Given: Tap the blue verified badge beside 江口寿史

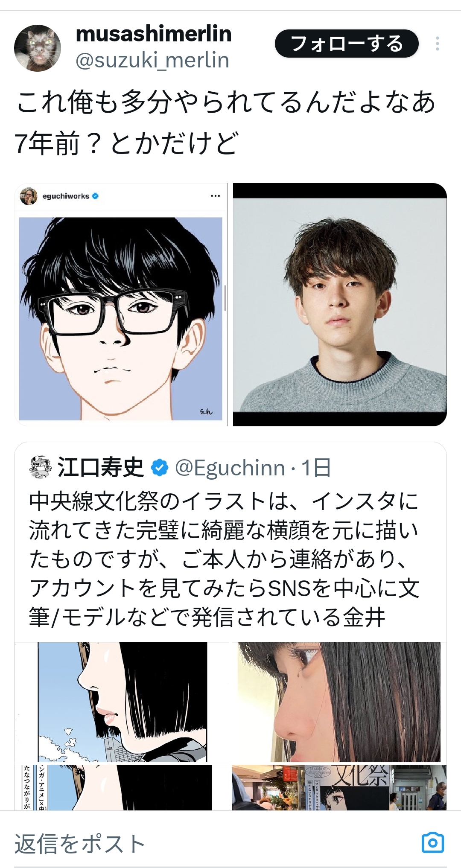Looking at the screenshot, I should point(160,468).
